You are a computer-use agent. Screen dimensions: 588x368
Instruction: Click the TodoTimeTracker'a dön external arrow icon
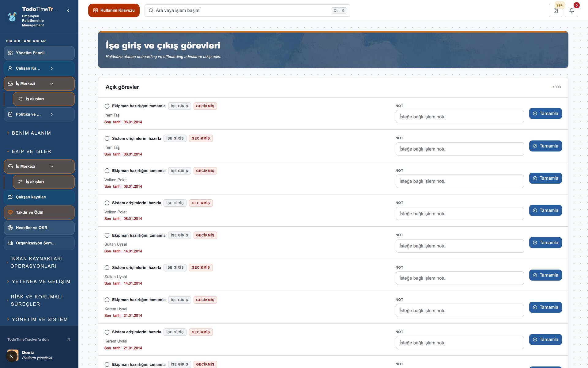pyautogui.click(x=69, y=339)
